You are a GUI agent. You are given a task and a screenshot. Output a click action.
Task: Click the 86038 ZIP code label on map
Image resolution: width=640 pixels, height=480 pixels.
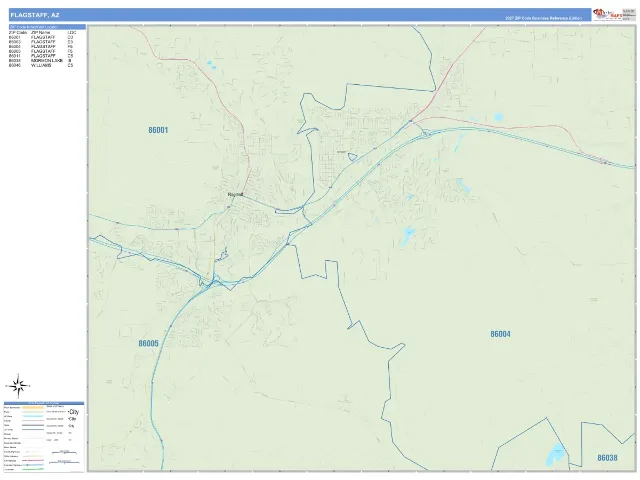point(607,458)
